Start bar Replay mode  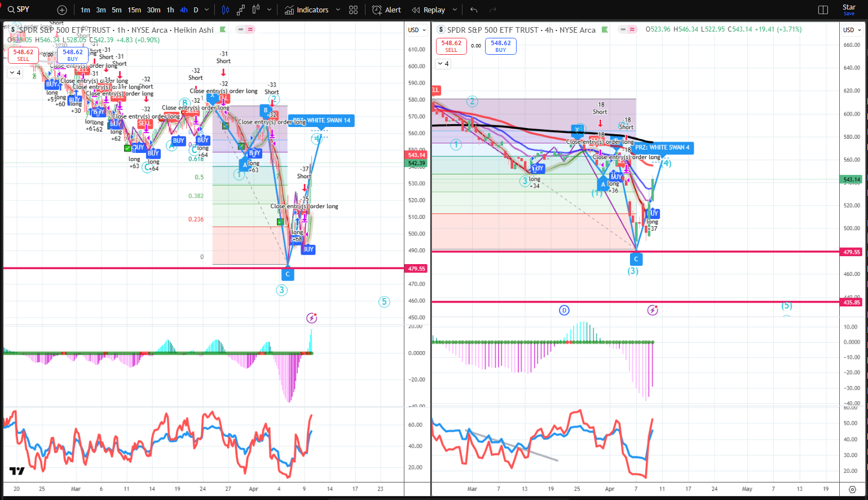pyautogui.click(x=429, y=10)
